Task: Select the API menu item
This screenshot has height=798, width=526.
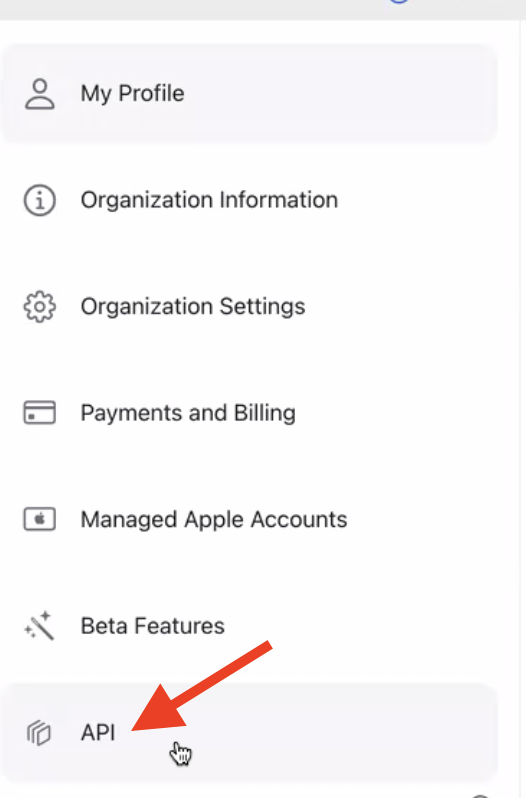Action: point(249,733)
